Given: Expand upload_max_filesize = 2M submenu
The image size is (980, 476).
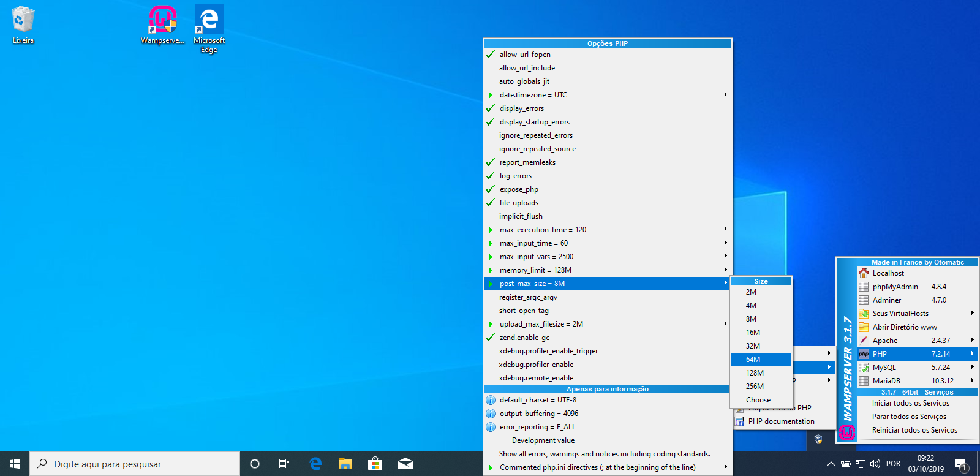Looking at the screenshot, I should tap(607, 324).
